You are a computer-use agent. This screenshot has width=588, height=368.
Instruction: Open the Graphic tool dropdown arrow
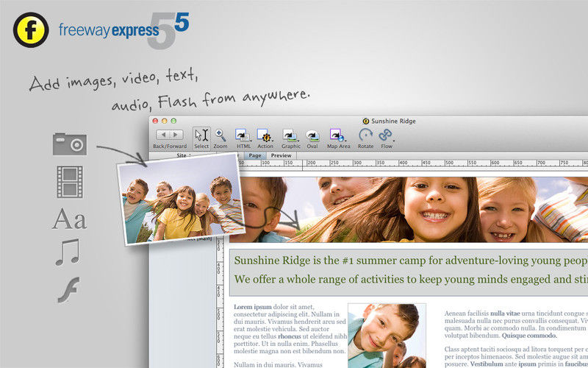click(298, 141)
